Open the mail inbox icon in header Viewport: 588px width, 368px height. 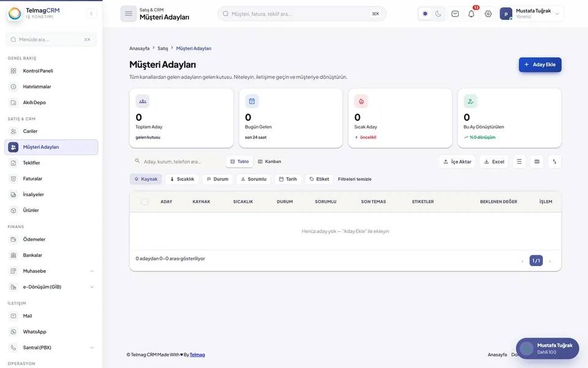click(455, 14)
